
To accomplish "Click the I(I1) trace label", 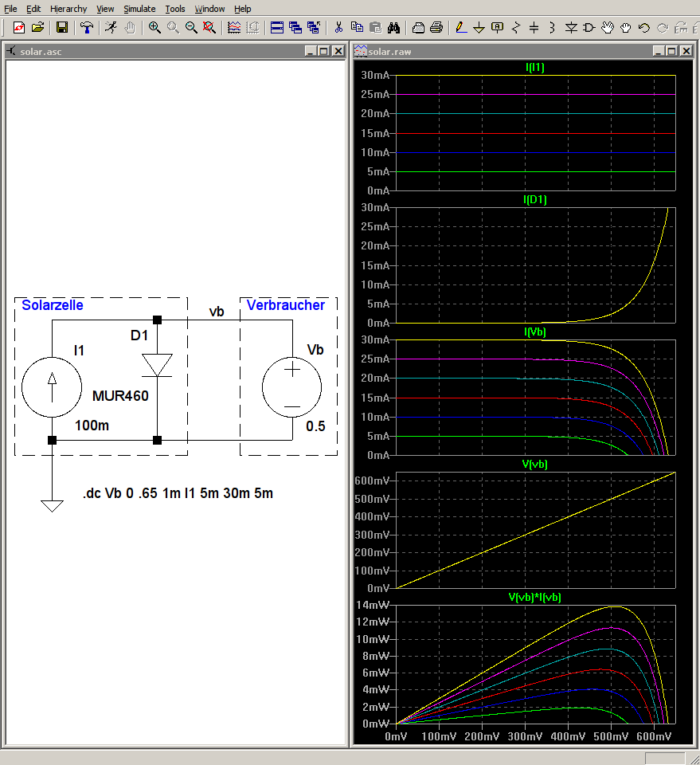I will [x=534, y=67].
